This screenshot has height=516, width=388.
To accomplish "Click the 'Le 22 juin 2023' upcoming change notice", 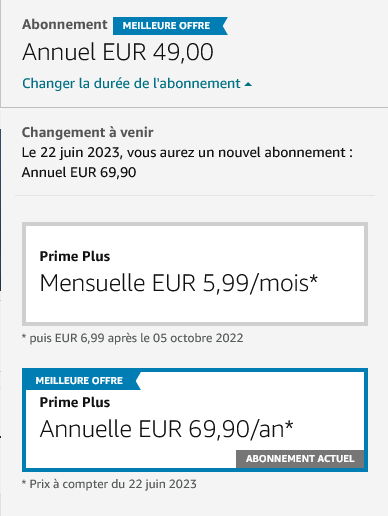I will (x=187, y=153).
